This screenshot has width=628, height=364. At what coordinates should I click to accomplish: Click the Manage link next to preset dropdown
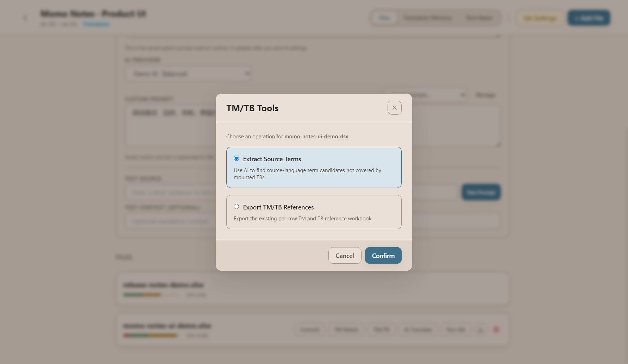pos(485,95)
